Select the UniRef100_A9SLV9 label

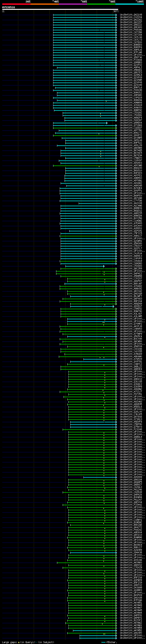(131, 145)
